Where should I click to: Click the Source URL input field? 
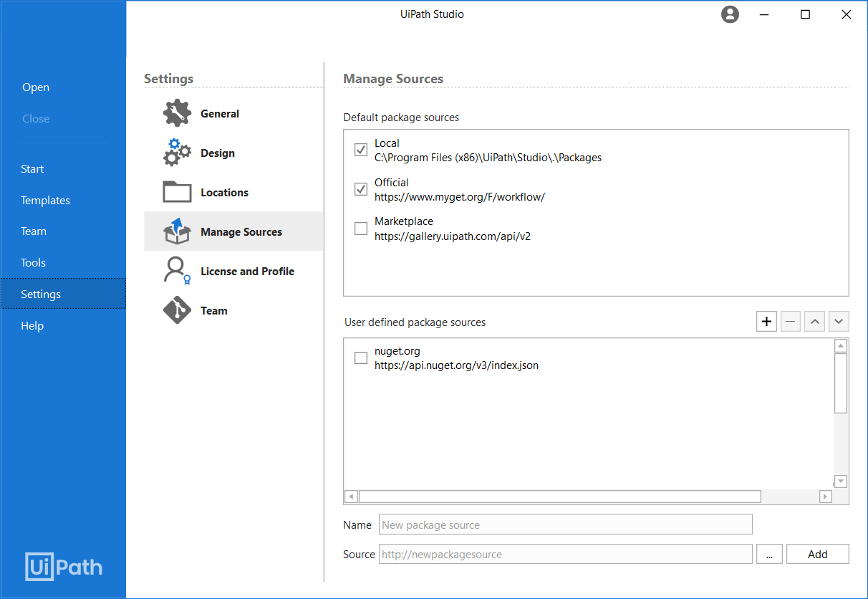pyautogui.click(x=566, y=554)
